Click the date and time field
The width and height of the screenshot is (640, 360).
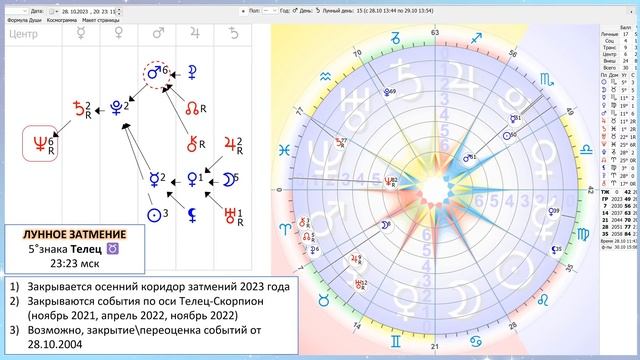click(89, 11)
